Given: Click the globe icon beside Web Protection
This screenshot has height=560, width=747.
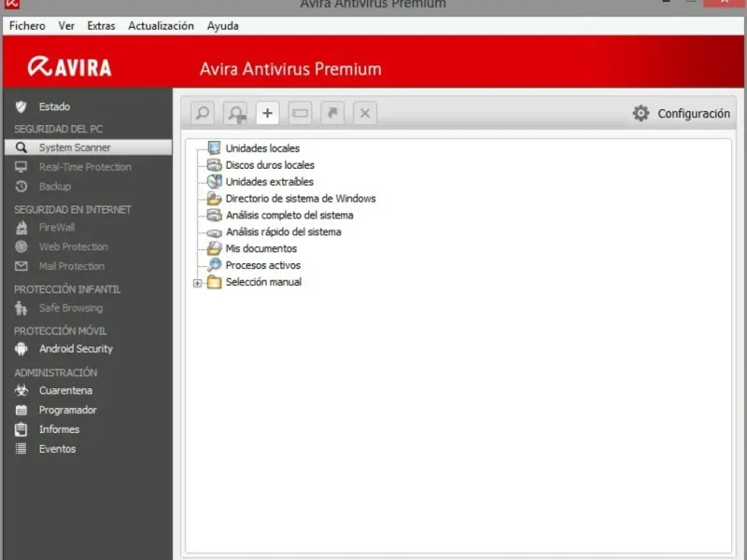Looking at the screenshot, I should click(x=21, y=246).
